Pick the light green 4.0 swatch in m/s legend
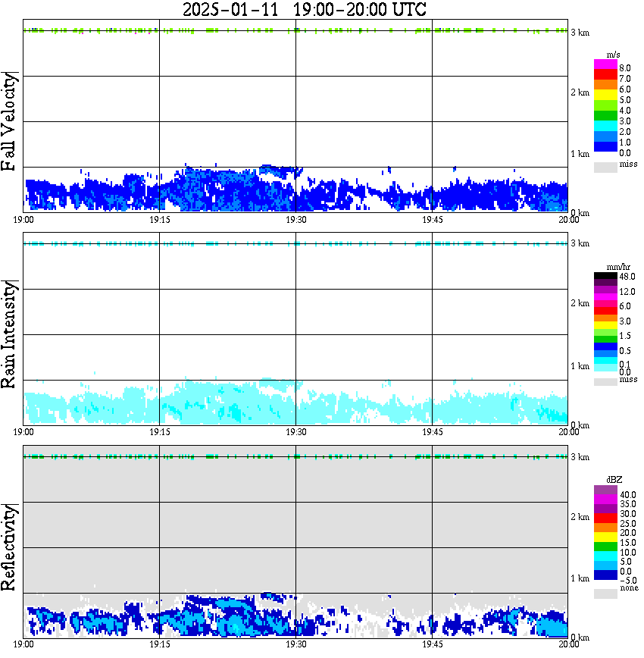644x658 pixels. coord(605,106)
